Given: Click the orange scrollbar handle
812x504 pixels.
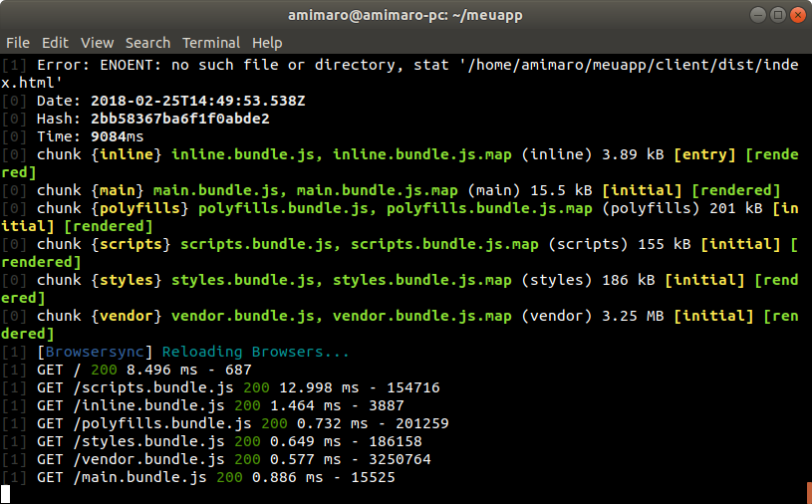Looking at the screenshot, I should (x=808, y=492).
